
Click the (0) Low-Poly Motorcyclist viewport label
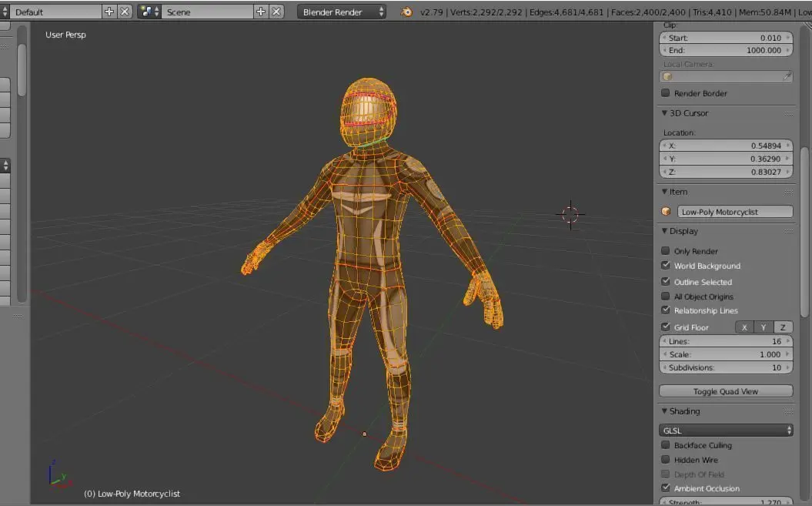pyautogui.click(x=132, y=494)
